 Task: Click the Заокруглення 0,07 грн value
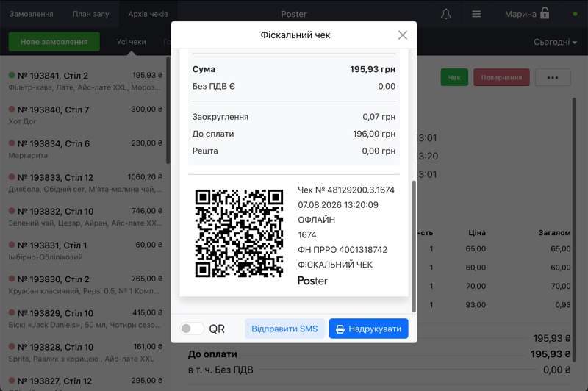tap(379, 117)
